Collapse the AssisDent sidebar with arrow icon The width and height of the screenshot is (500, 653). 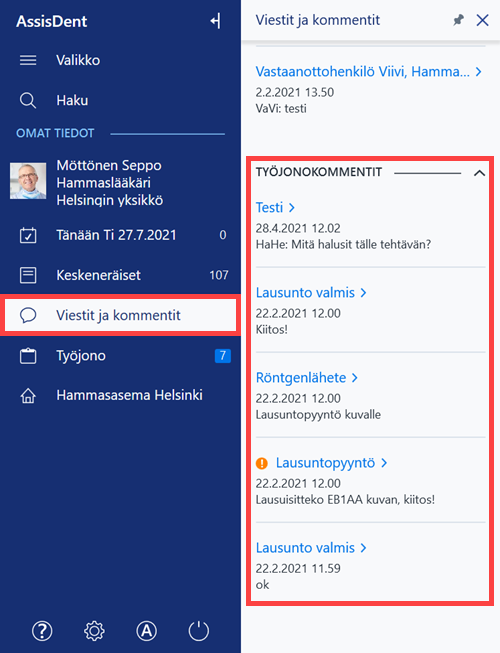(x=215, y=21)
